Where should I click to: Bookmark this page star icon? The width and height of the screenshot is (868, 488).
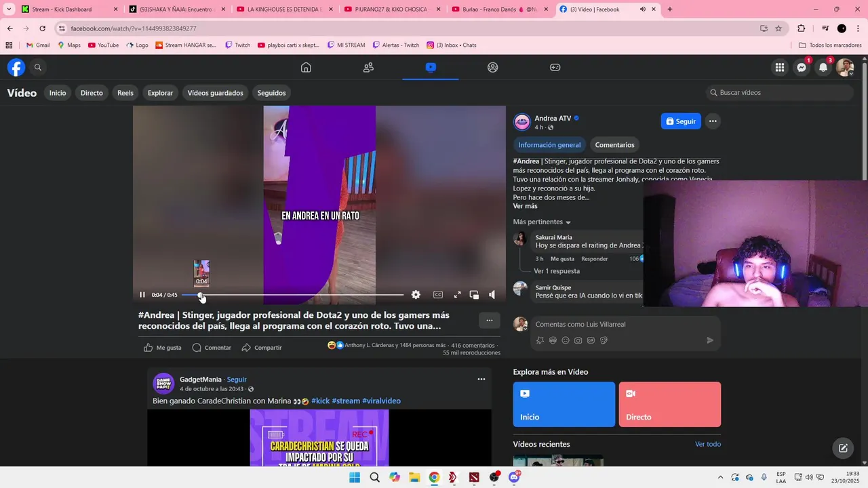(x=778, y=28)
